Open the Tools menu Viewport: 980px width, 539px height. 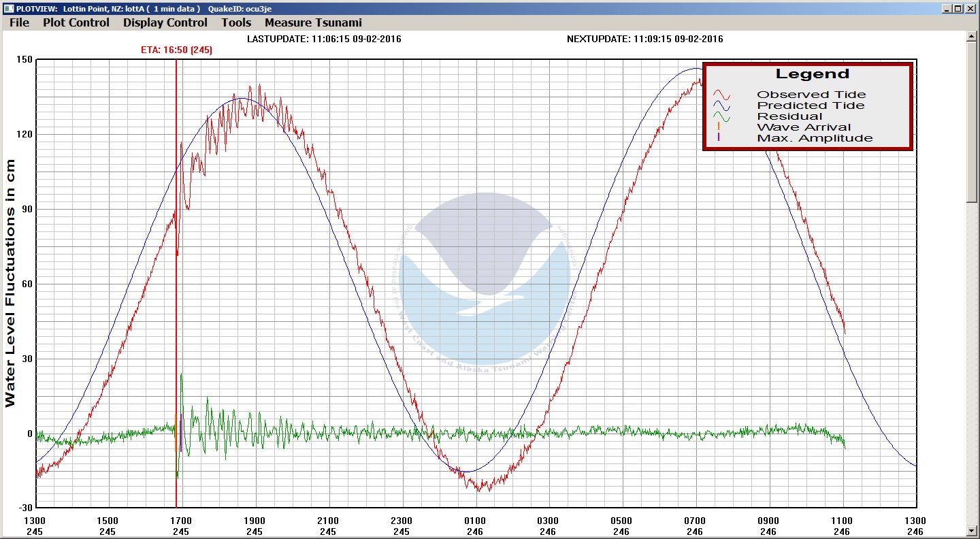click(236, 22)
